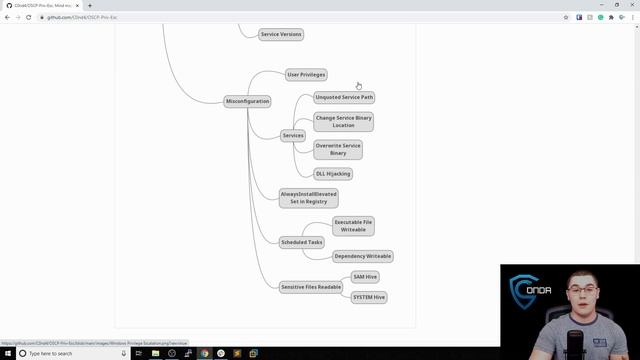
Task: Open the Windows Start menu
Action: pos(8,353)
